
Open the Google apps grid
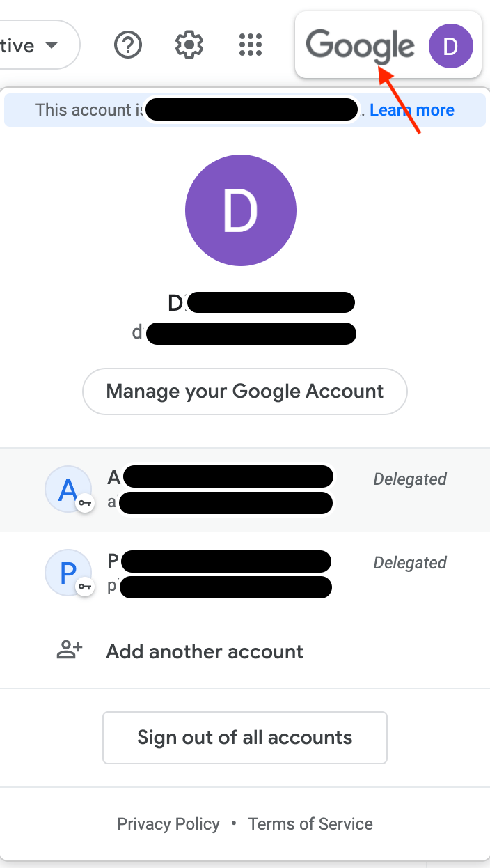250,45
